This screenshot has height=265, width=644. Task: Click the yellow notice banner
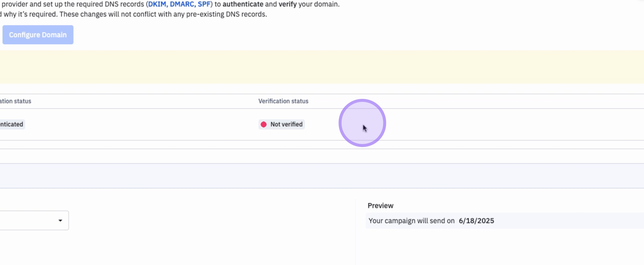point(322,67)
